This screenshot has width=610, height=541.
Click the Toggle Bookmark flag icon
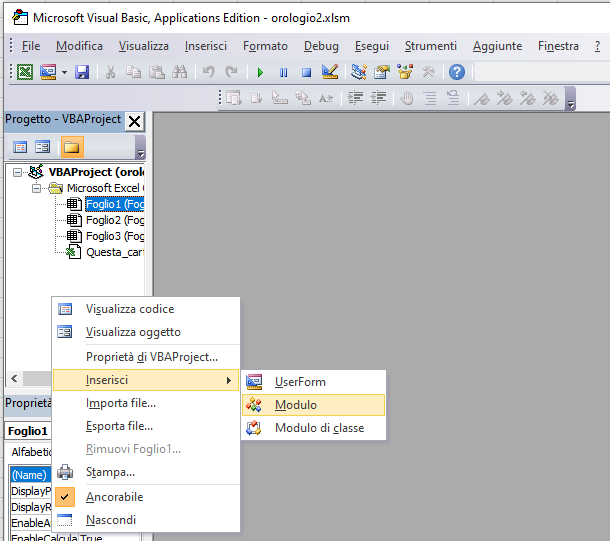(x=482, y=98)
